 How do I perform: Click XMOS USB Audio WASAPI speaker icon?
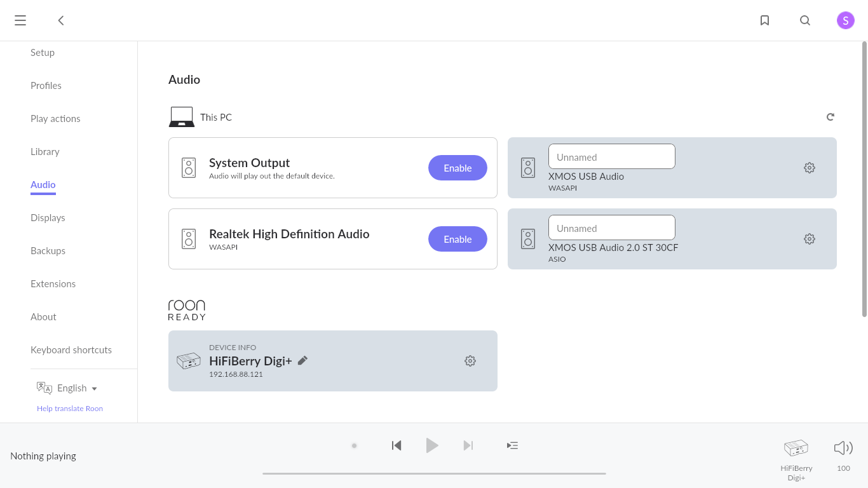[528, 168]
